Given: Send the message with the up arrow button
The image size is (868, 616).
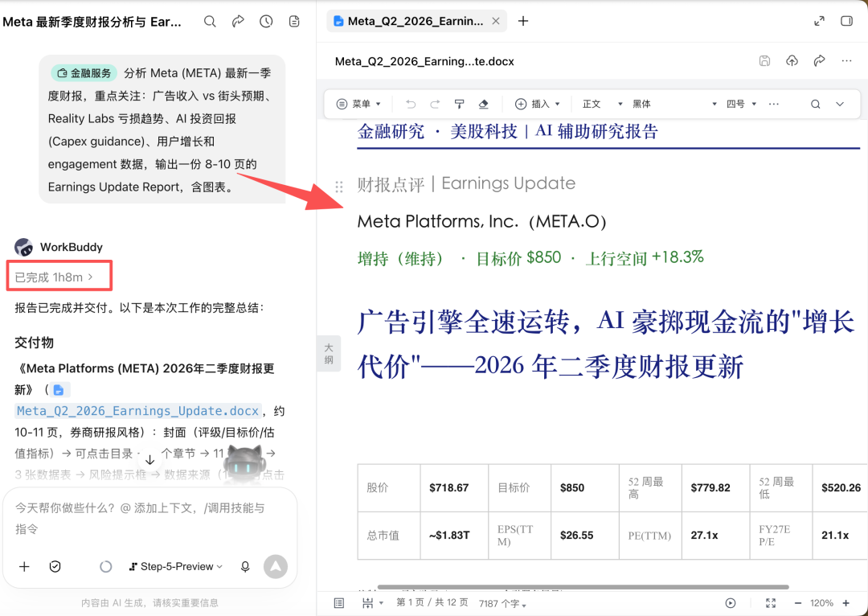Looking at the screenshot, I should click(276, 567).
